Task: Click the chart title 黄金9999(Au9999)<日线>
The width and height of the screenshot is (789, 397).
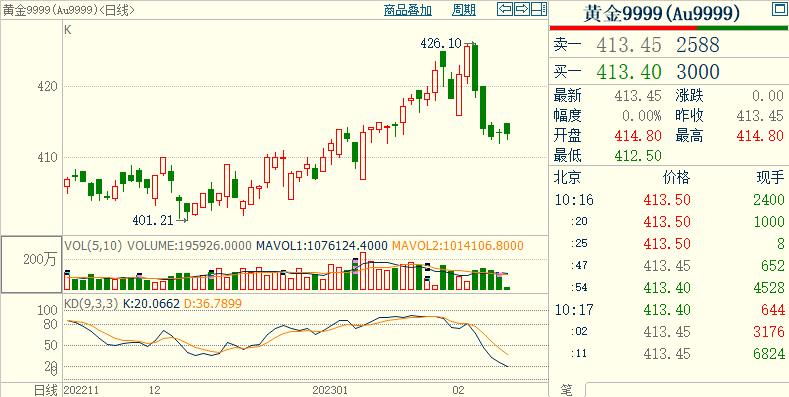Action: coord(69,10)
